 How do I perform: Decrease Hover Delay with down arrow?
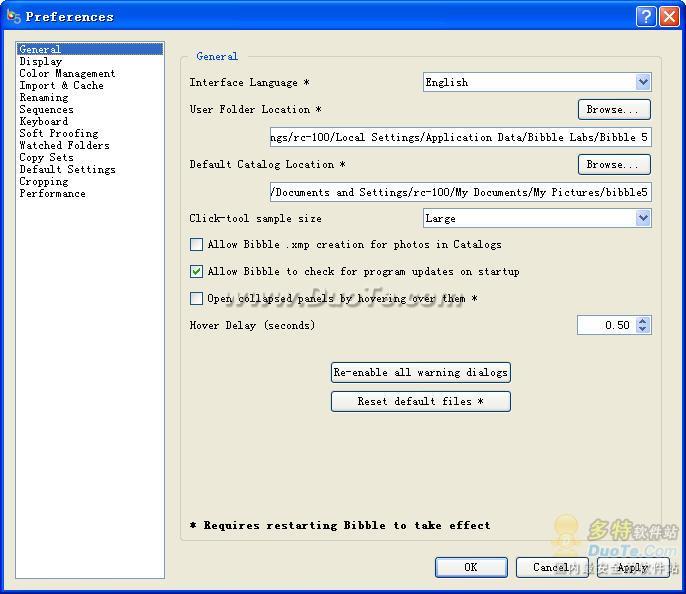tap(642, 329)
